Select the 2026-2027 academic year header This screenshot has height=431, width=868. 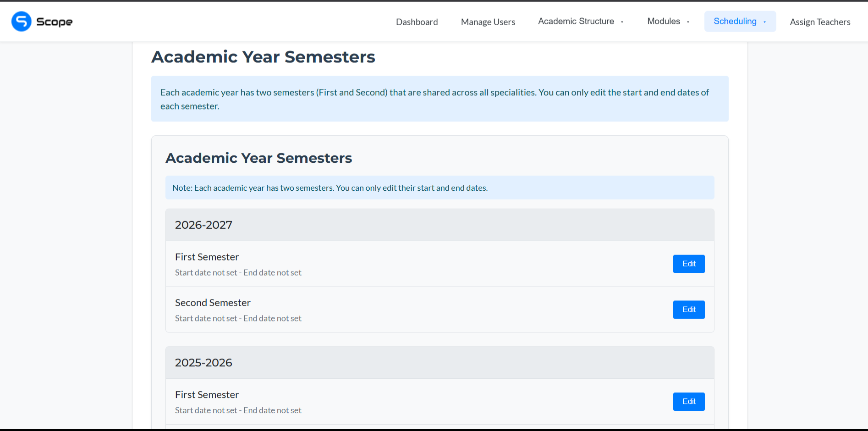pyautogui.click(x=439, y=225)
